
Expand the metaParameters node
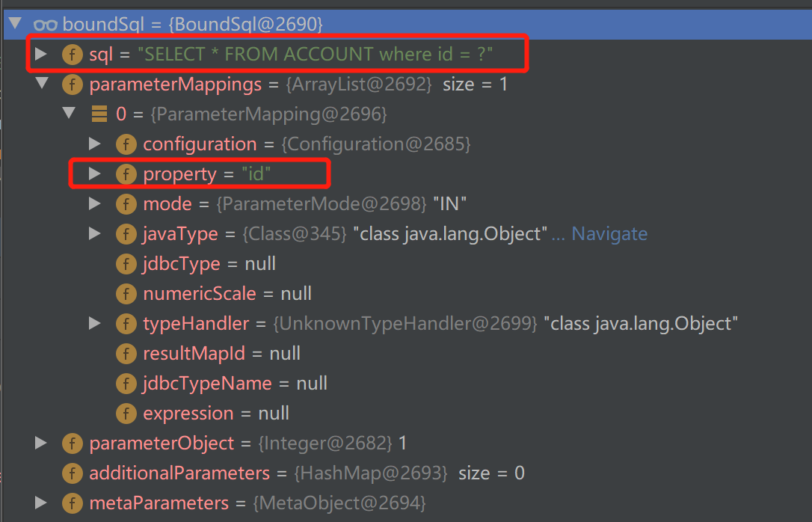click(x=41, y=503)
